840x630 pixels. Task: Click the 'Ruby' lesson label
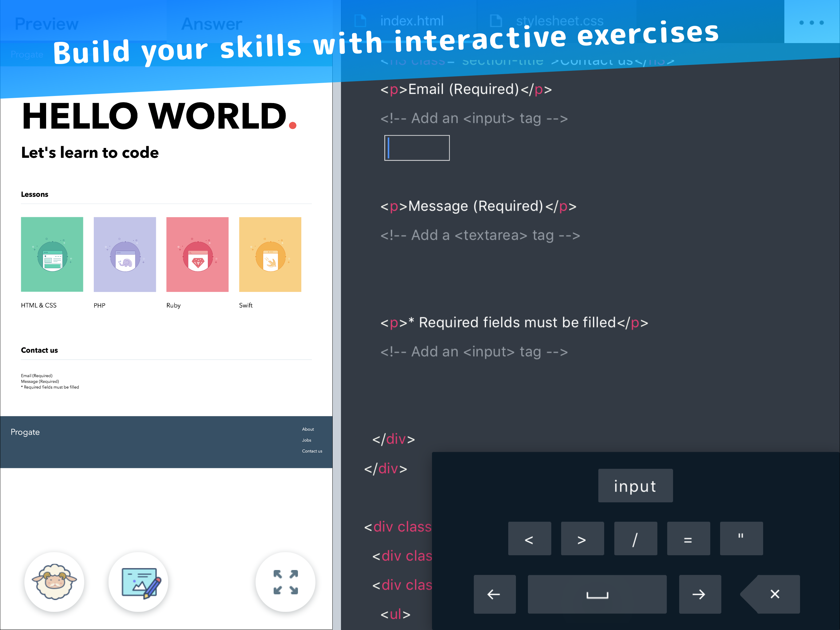[x=173, y=305]
